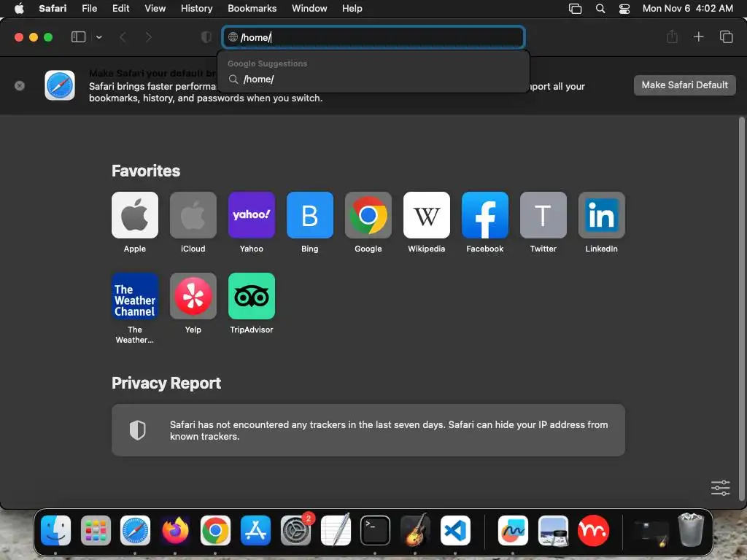Screen dimensions: 747x560
Task: Open the Apple favorite tile
Action: tap(135, 215)
